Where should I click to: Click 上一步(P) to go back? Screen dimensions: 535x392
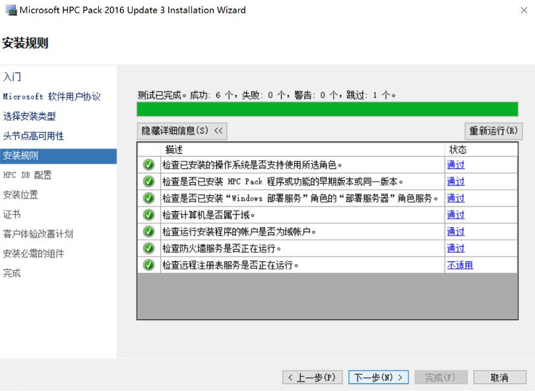coord(312,376)
